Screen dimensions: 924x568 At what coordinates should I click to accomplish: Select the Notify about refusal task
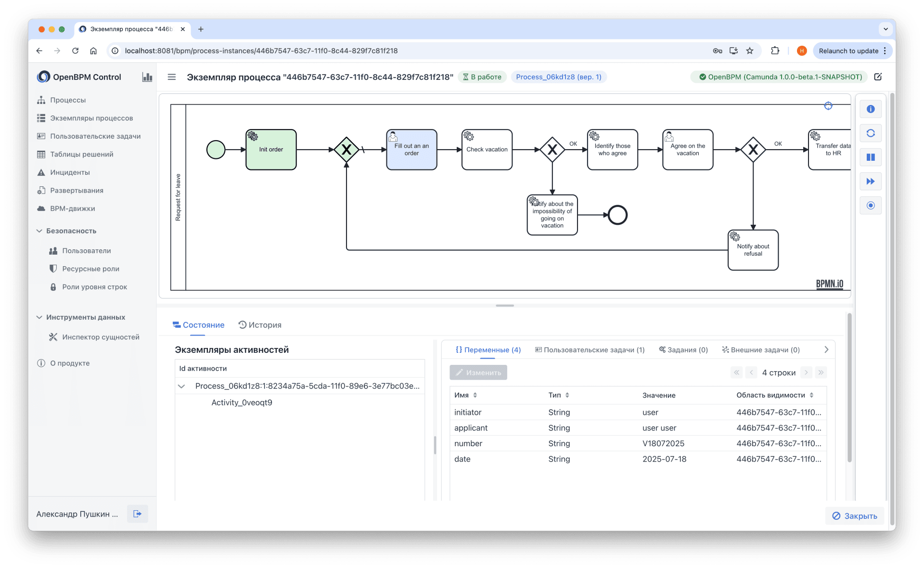click(x=753, y=250)
